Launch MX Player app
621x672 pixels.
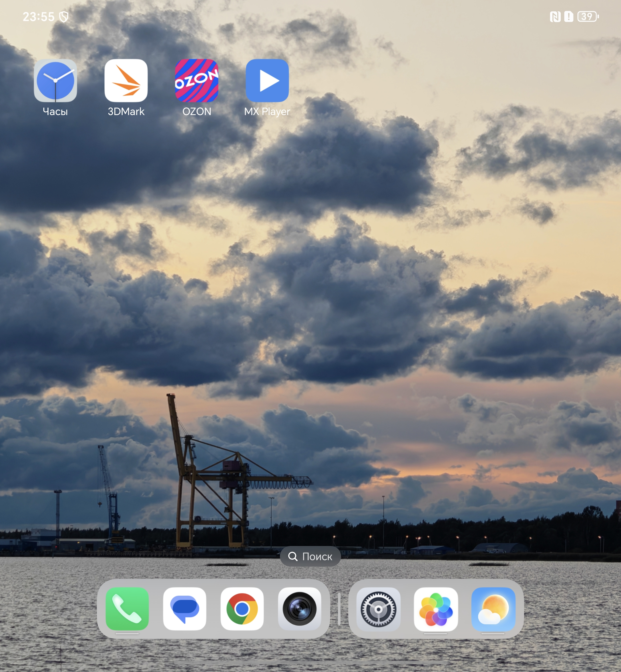click(x=267, y=81)
